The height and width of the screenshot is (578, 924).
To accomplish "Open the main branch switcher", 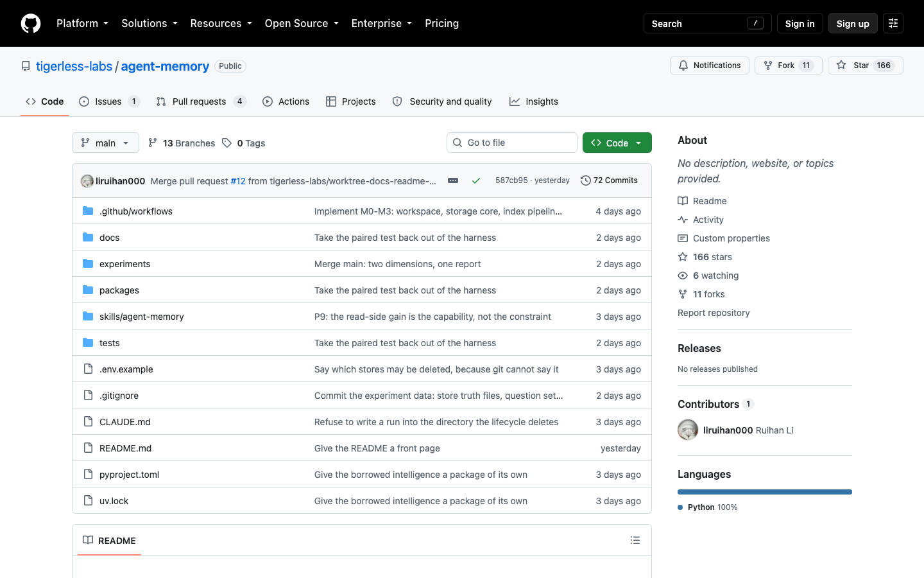I will (x=105, y=143).
